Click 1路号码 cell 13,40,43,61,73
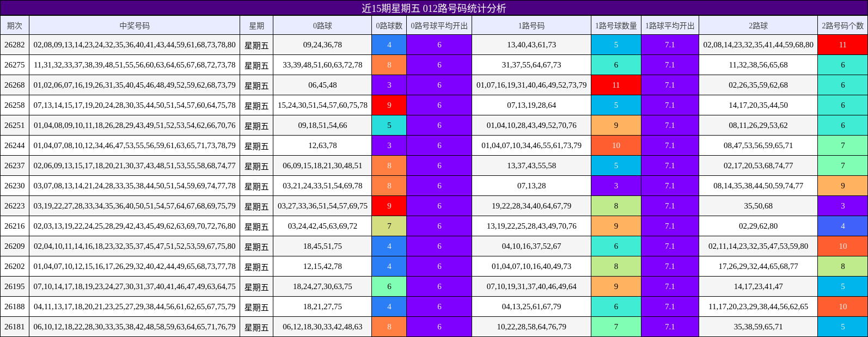The width and height of the screenshot is (868, 337). coord(531,45)
